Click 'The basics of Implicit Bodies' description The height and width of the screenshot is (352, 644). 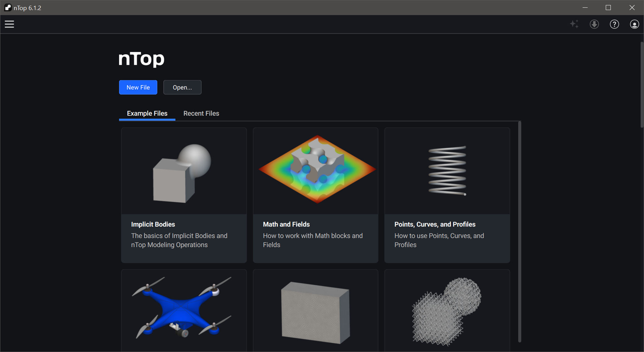(179, 240)
